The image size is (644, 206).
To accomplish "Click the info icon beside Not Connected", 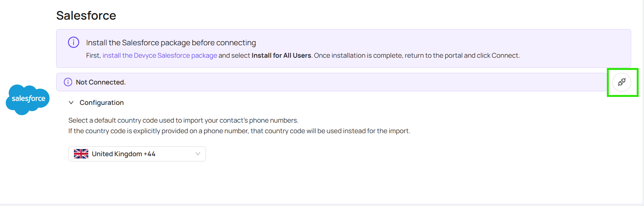I will point(68,82).
